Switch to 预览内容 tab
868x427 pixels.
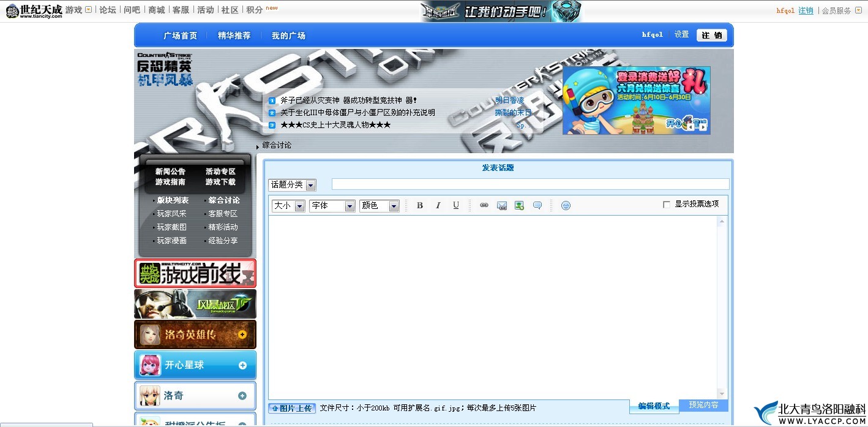pyautogui.click(x=704, y=405)
